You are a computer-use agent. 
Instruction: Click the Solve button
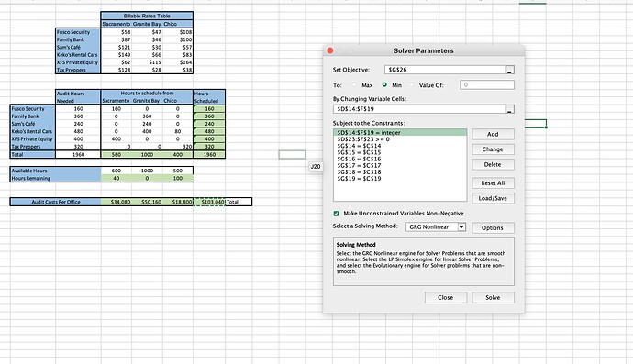493,297
